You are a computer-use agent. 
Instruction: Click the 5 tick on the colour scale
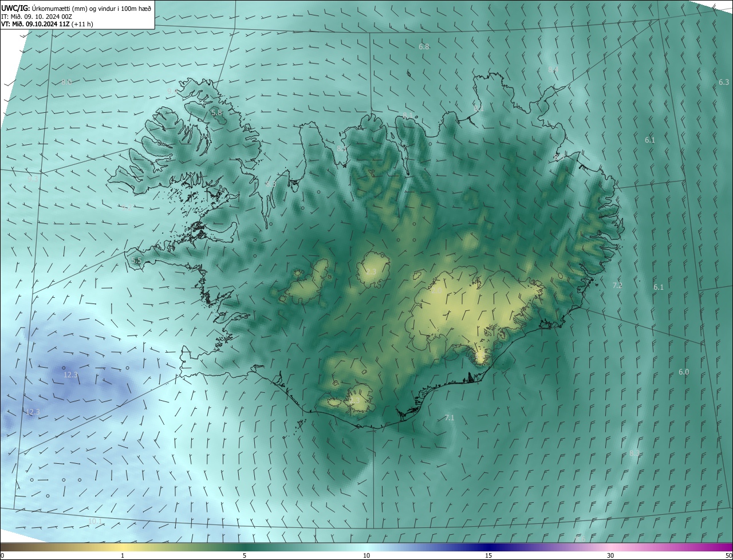coord(245,556)
